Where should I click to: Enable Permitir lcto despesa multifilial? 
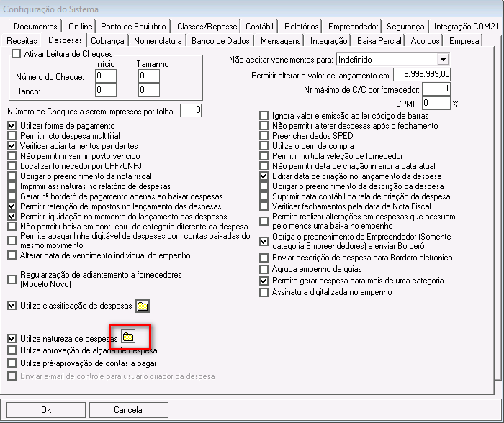pos(12,135)
